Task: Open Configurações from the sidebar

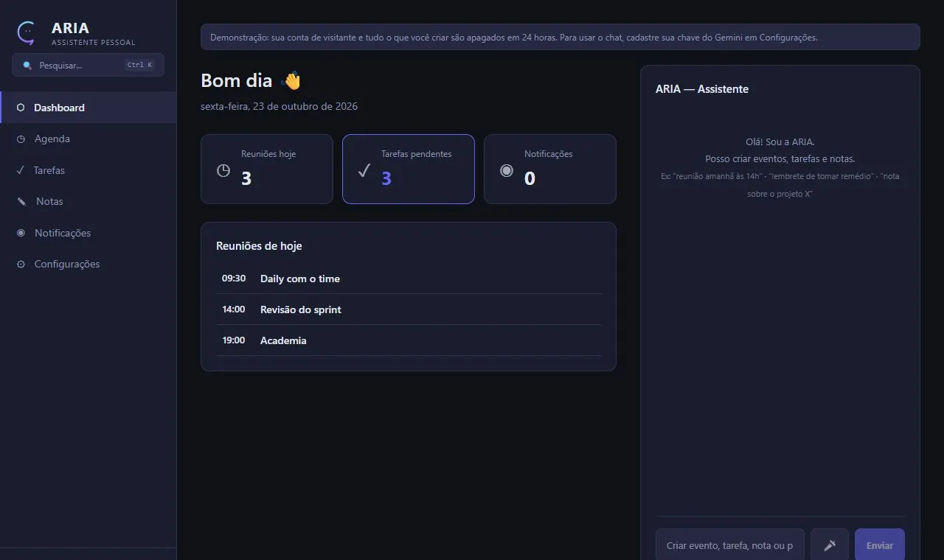Action: tap(88, 265)
